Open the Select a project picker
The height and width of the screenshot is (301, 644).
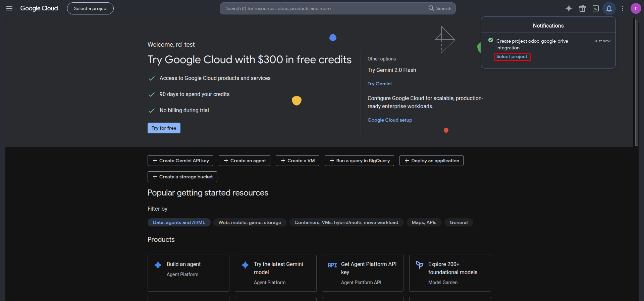tap(91, 8)
